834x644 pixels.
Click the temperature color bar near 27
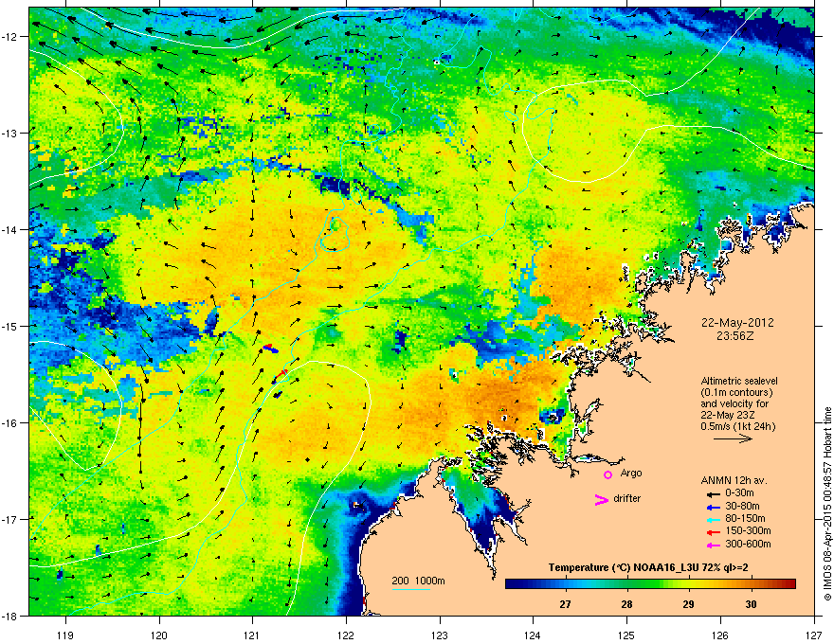[x=566, y=584]
